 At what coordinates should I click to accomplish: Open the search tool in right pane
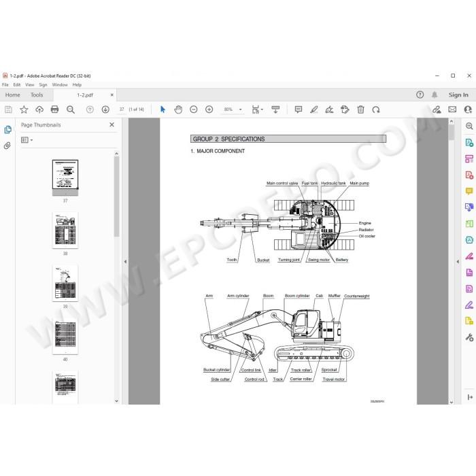(x=469, y=126)
